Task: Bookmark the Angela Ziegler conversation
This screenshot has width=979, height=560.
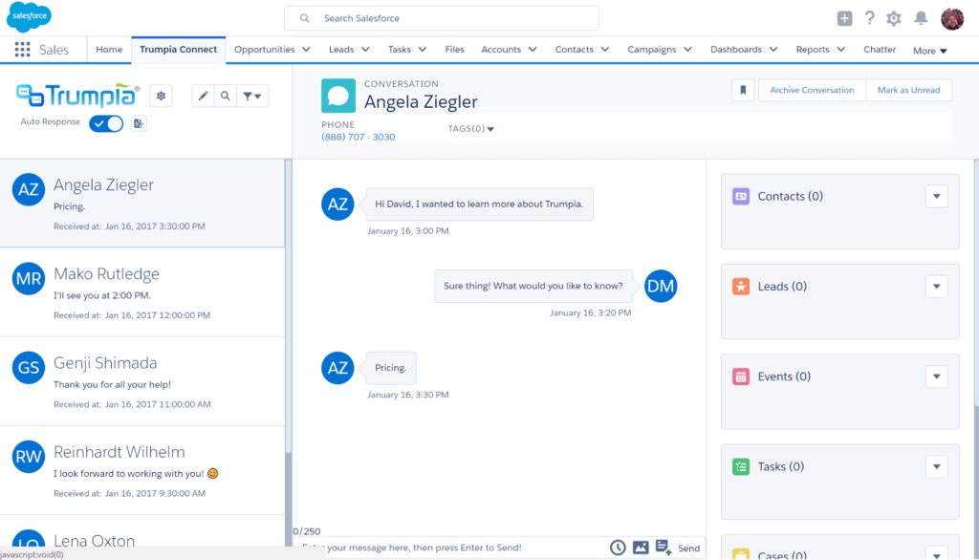Action: (x=743, y=90)
